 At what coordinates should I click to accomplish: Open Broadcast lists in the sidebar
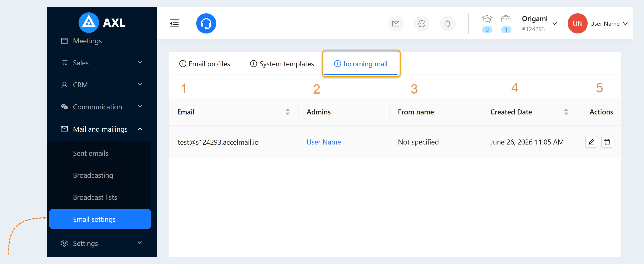coord(95,197)
